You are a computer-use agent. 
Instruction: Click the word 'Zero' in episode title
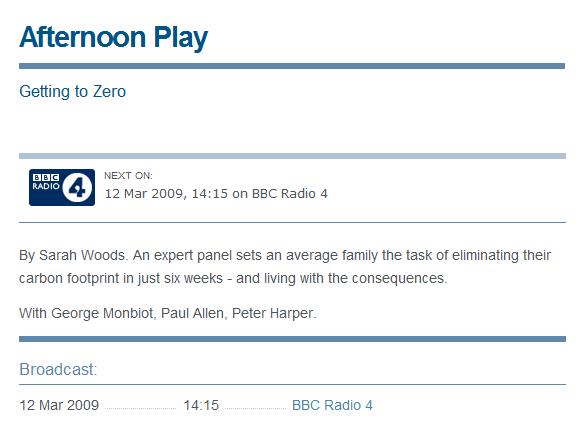point(109,91)
